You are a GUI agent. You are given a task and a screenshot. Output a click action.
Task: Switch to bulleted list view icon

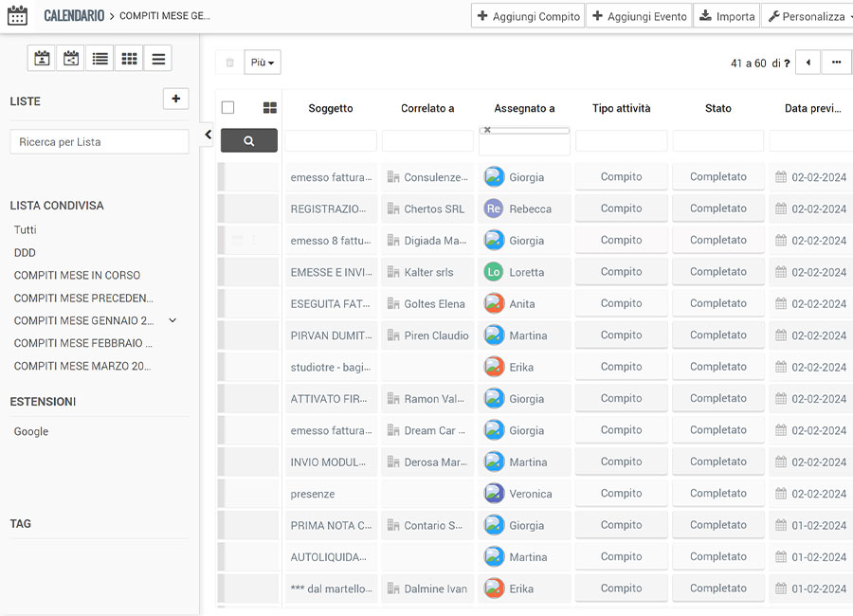pos(100,59)
